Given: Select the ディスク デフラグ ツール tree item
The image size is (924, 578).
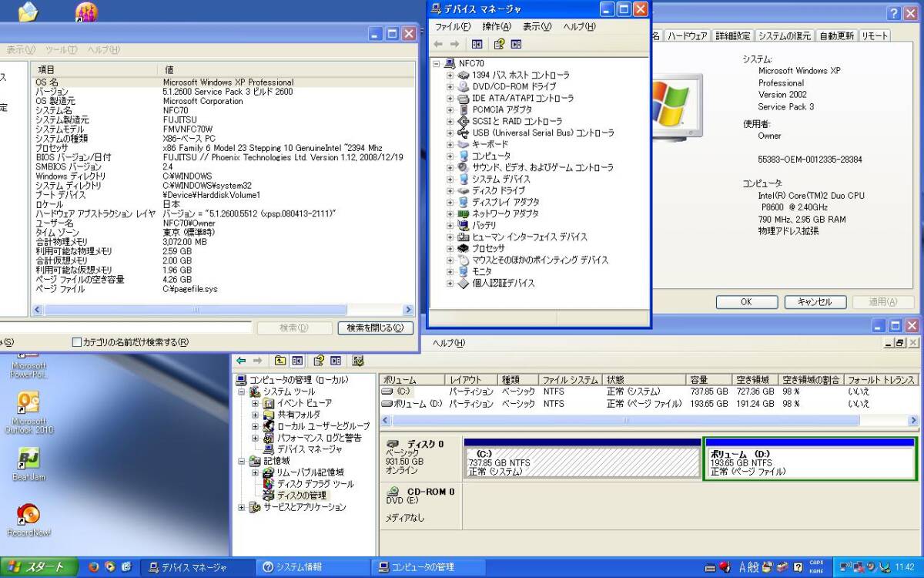Looking at the screenshot, I should click(x=315, y=484).
